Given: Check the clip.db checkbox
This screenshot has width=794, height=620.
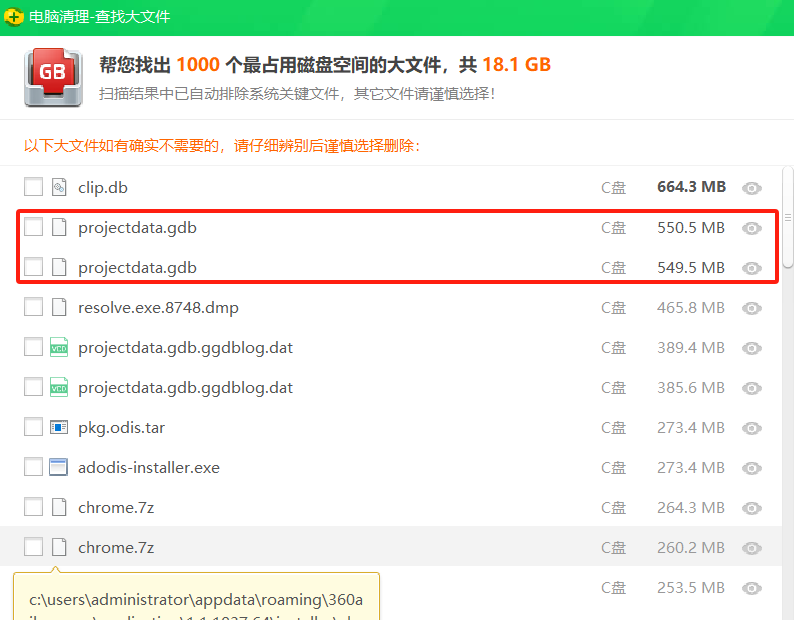Looking at the screenshot, I should pyautogui.click(x=33, y=186).
